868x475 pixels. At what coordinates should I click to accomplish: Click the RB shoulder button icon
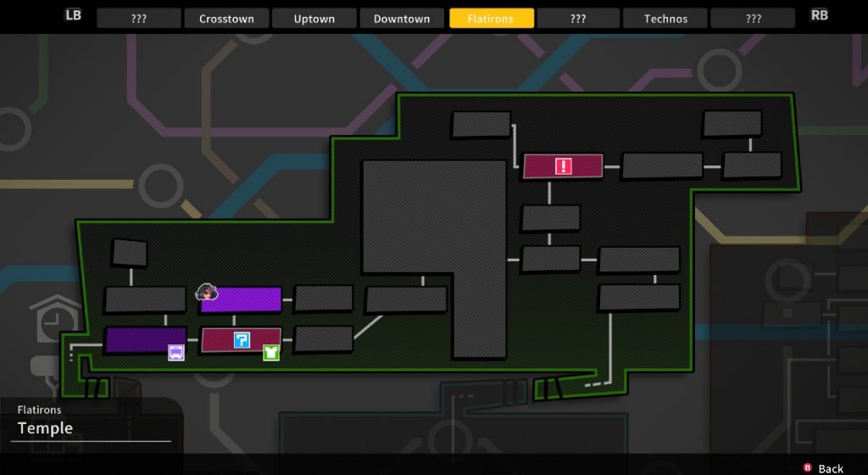[x=820, y=15]
